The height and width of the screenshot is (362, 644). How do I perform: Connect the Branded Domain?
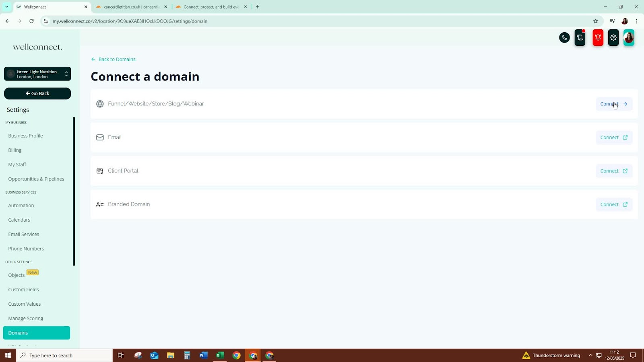pos(614,204)
